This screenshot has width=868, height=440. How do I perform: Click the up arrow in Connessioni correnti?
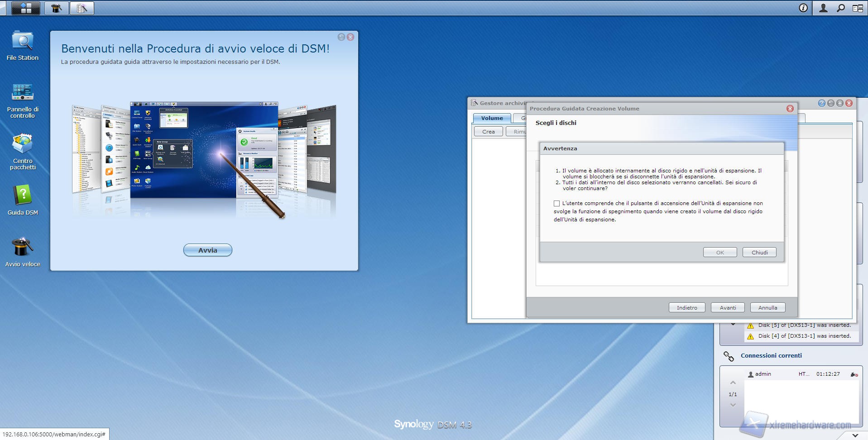pos(733,383)
